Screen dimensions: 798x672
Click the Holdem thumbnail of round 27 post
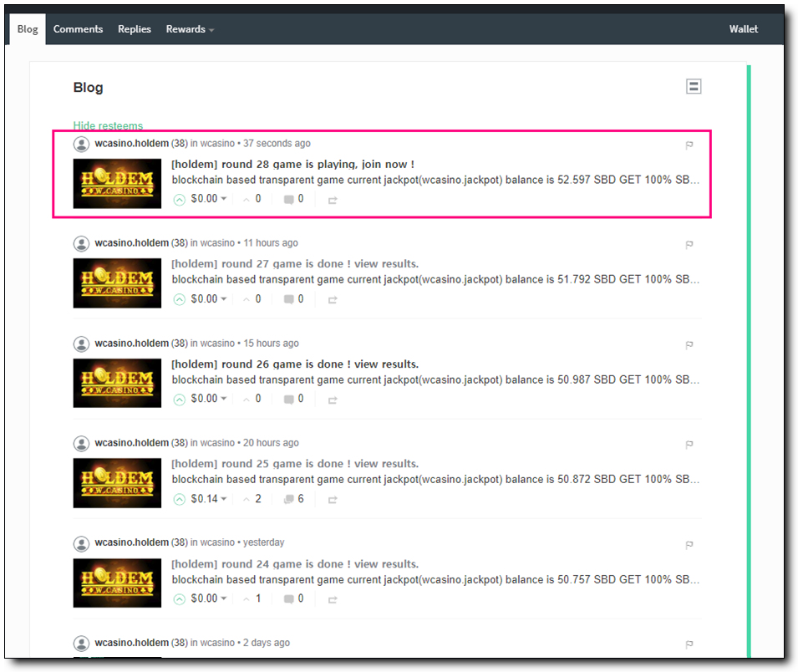pos(117,283)
